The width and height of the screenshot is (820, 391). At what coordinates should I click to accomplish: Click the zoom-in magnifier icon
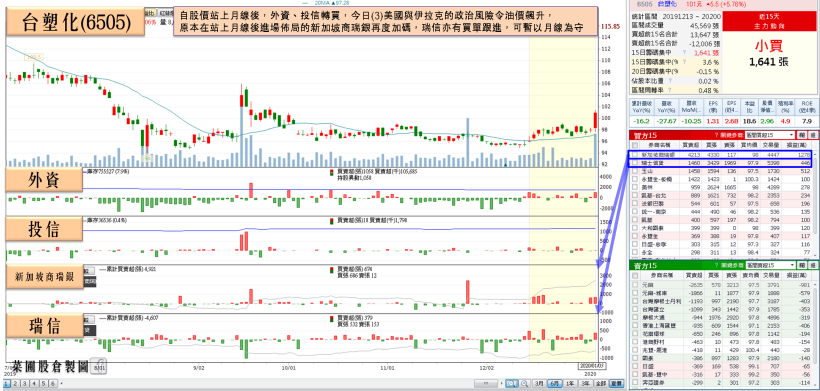click(512, 383)
